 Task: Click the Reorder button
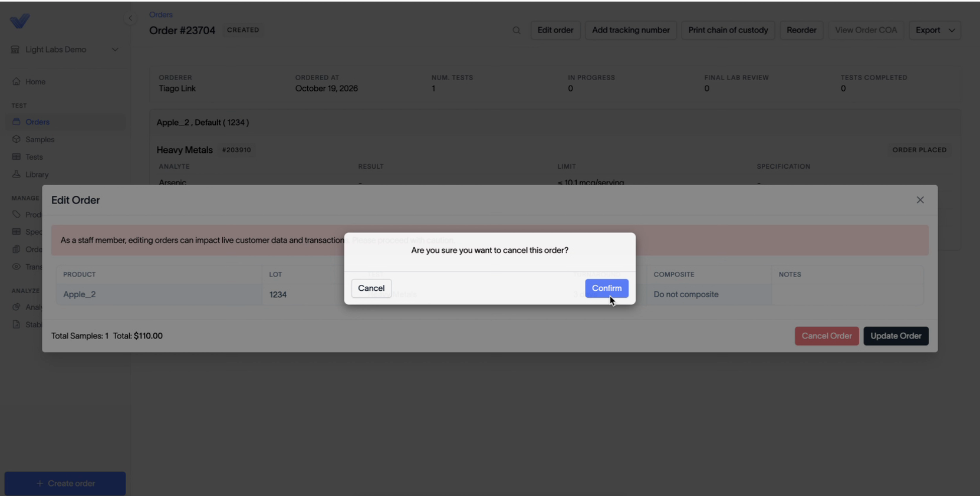pos(801,30)
